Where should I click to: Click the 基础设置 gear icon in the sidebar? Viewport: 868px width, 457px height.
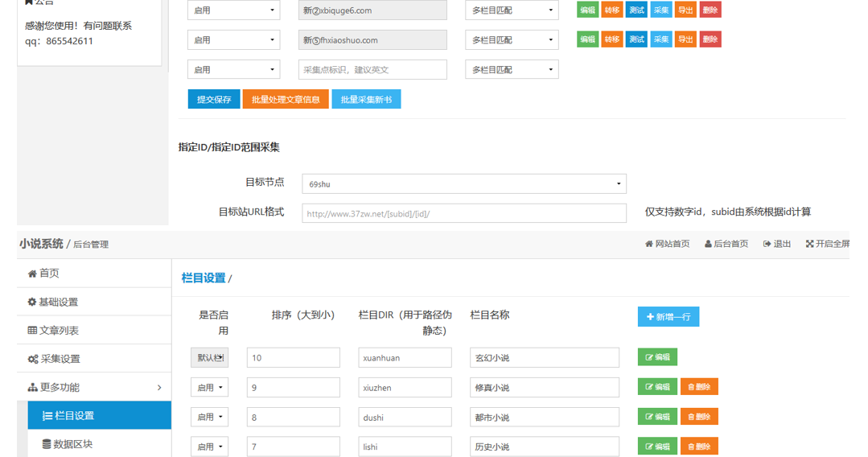[32, 303]
